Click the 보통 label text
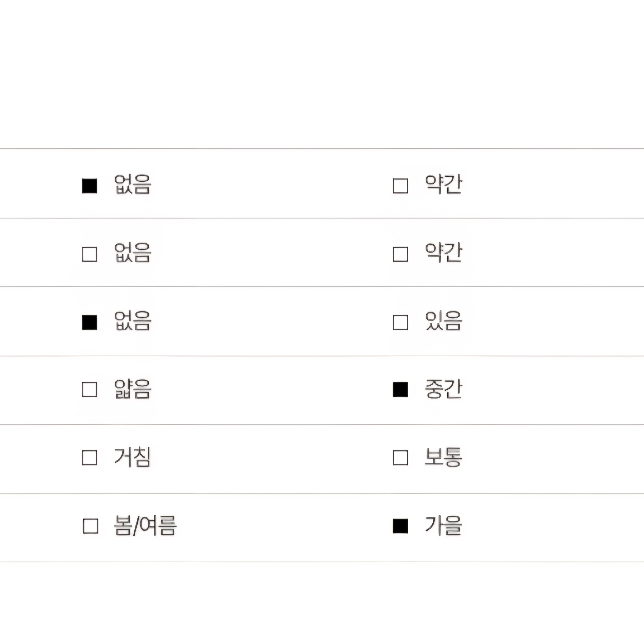 tap(443, 457)
